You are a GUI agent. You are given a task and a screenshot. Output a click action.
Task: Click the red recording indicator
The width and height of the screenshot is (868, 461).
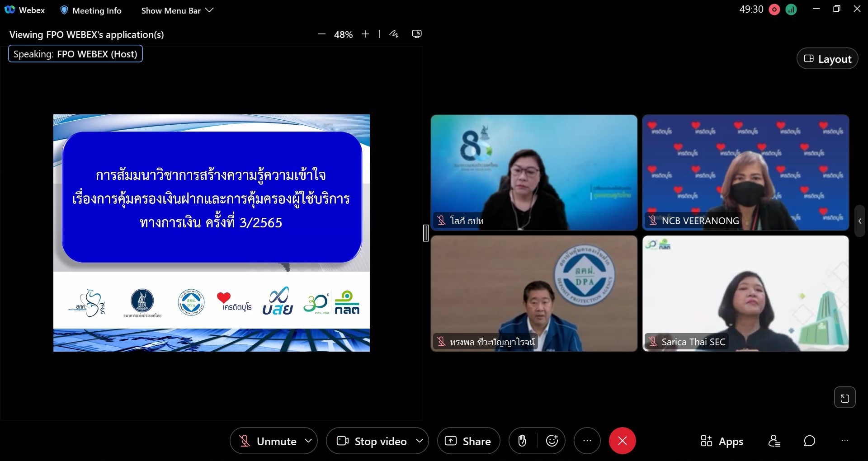pyautogui.click(x=774, y=9)
